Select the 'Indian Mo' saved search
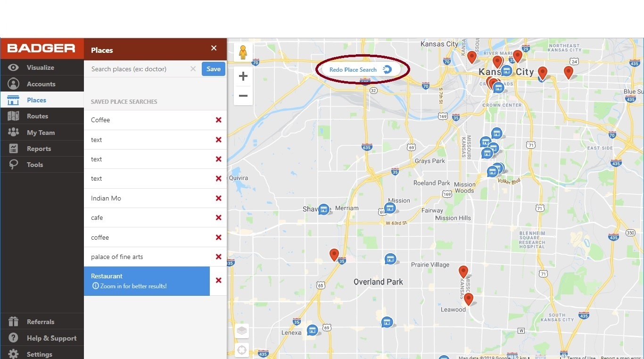This screenshot has width=644, height=359. 147,198
